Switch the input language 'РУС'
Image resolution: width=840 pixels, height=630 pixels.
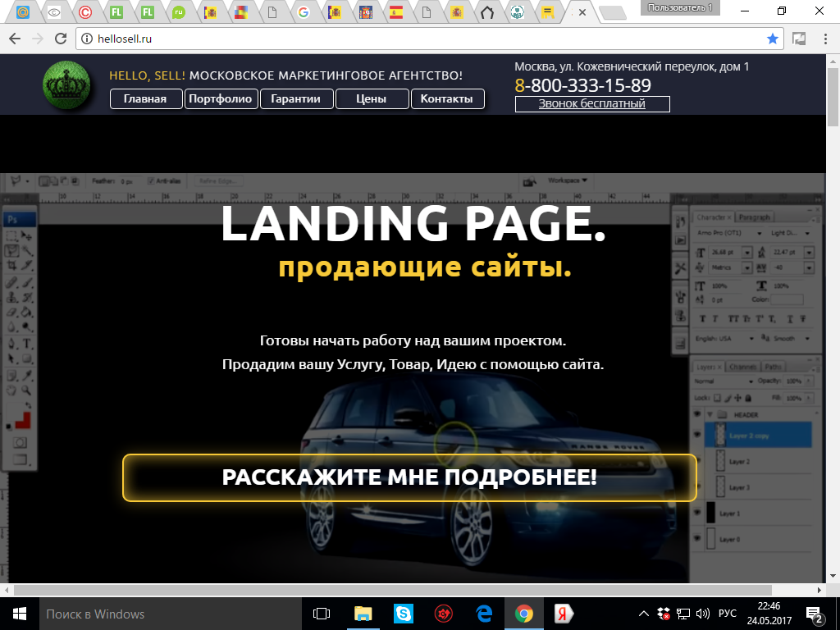coord(728,614)
